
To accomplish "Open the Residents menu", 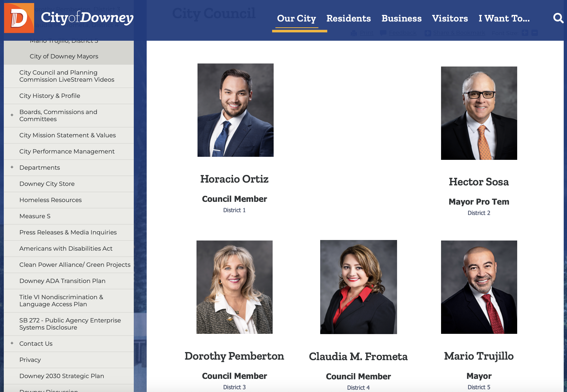I will tap(348, 18).
